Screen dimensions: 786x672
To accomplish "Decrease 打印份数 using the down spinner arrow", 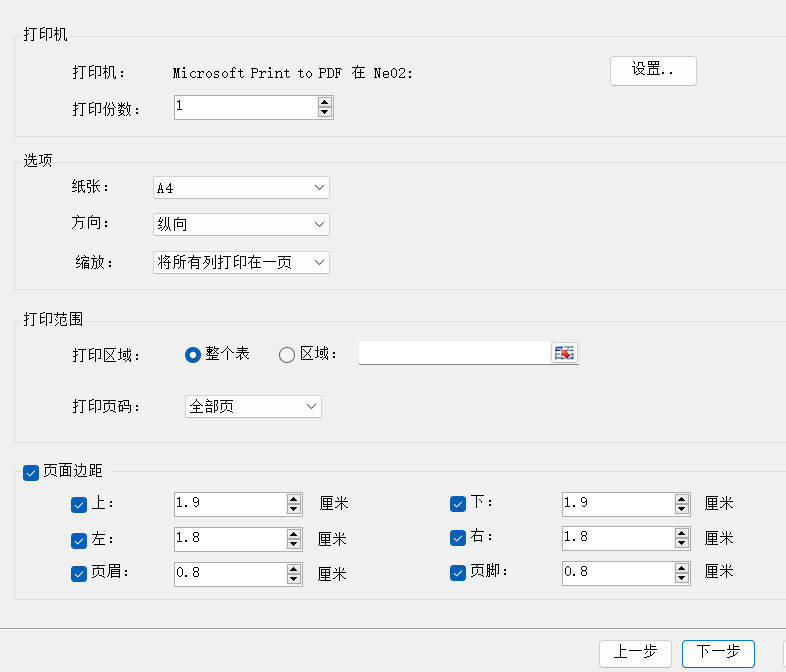I will [325, 112].
